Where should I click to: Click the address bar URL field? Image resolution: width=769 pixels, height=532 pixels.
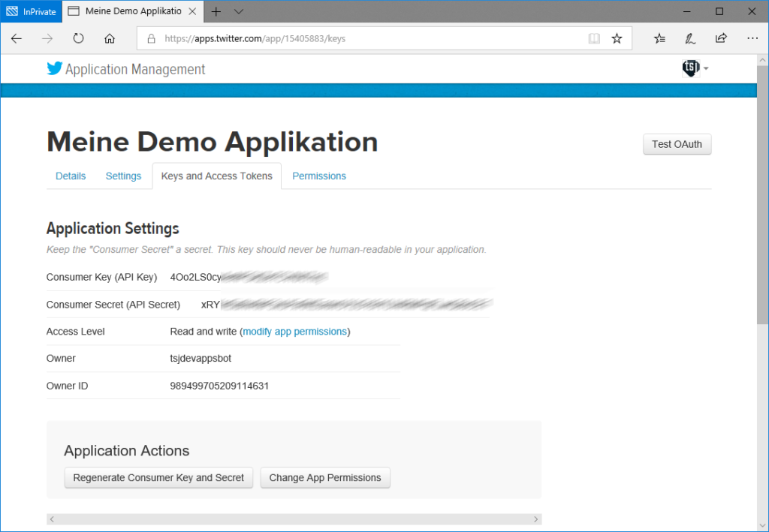[x=360, y=39]
